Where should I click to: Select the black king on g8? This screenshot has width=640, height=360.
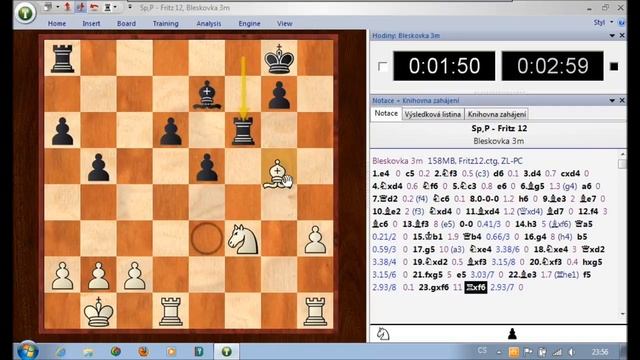point(279,58)
